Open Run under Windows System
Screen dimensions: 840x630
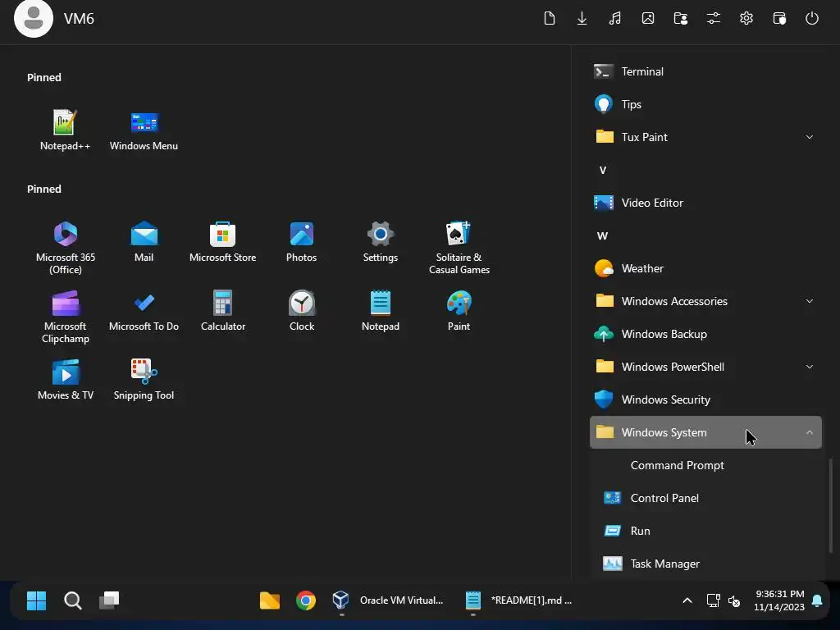(x=705, y=531)
